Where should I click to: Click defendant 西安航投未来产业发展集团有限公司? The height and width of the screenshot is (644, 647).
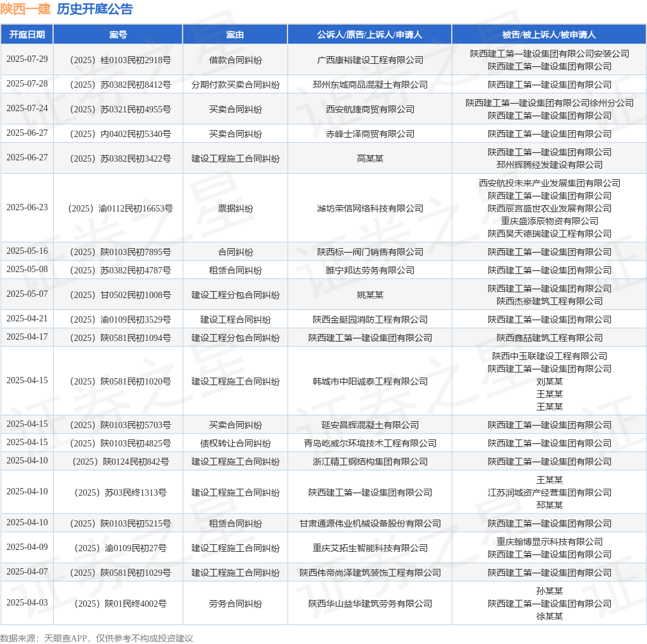549,183
